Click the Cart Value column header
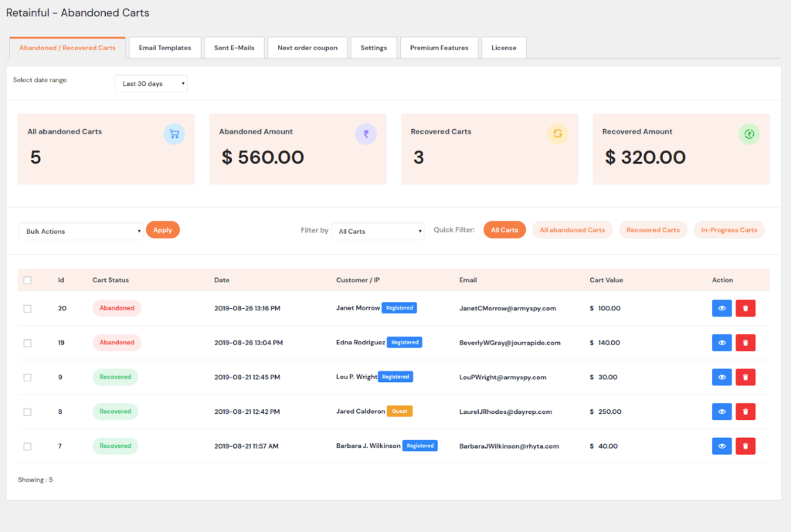Screen dimensions: 791x532 [606, 280]
